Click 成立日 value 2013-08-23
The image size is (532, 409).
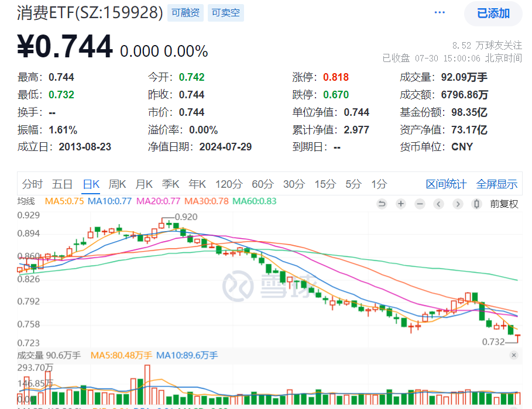85,147
